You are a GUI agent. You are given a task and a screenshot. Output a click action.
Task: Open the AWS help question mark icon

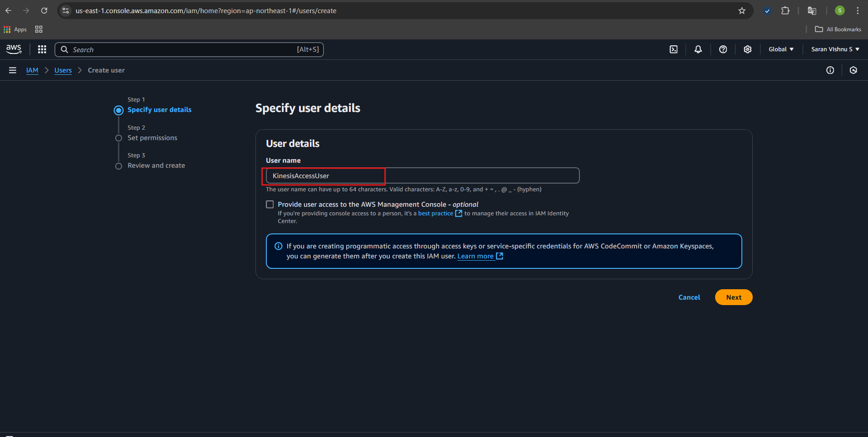click(723, 49)
